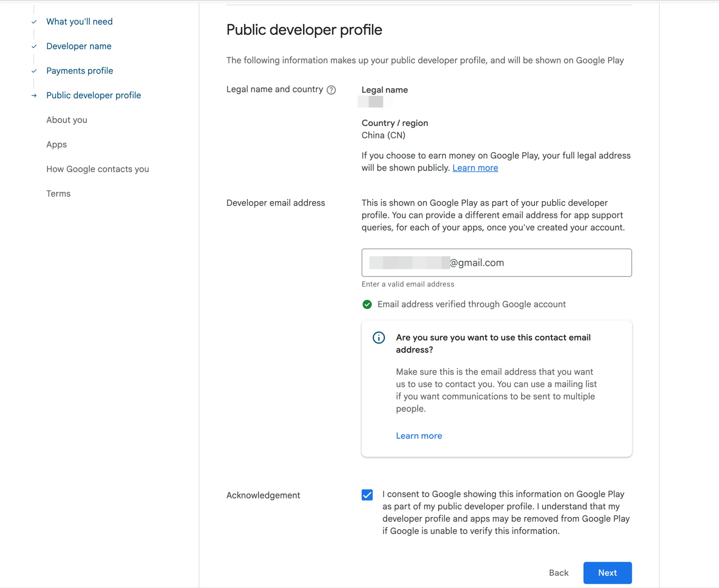Click the info icon in the contact email warning

click(378, 338)
